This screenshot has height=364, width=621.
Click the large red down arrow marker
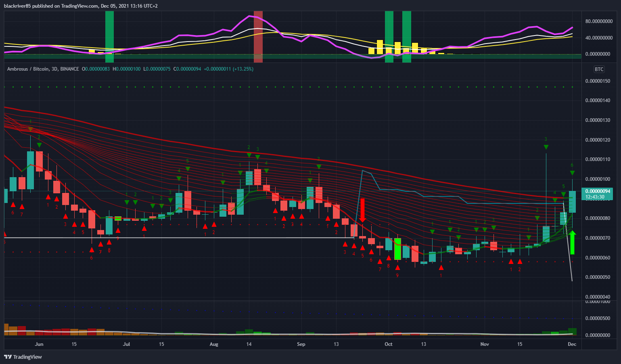coord(362,210)
